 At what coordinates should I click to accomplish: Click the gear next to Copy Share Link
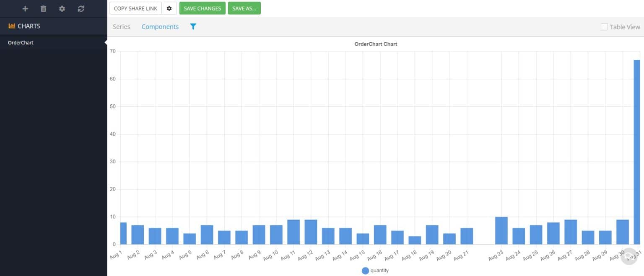pos(169,8)
